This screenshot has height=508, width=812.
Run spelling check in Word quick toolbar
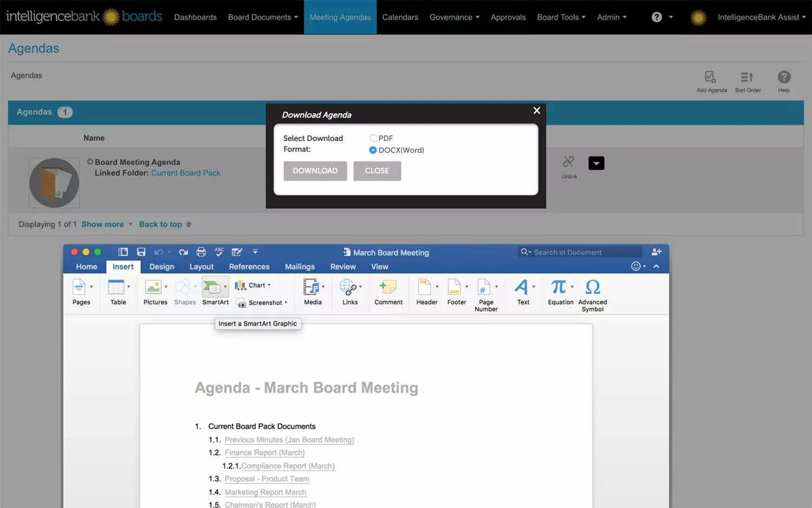(x=219, y=251)
